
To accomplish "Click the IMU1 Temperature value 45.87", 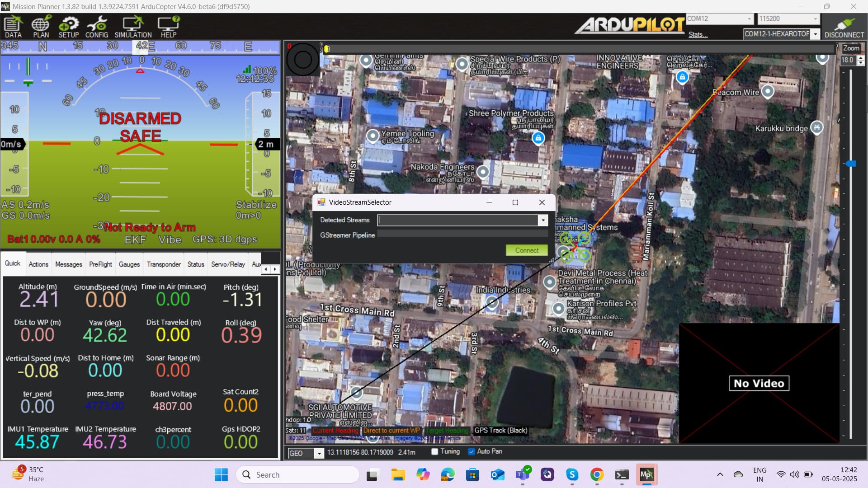I will point(37,442).
